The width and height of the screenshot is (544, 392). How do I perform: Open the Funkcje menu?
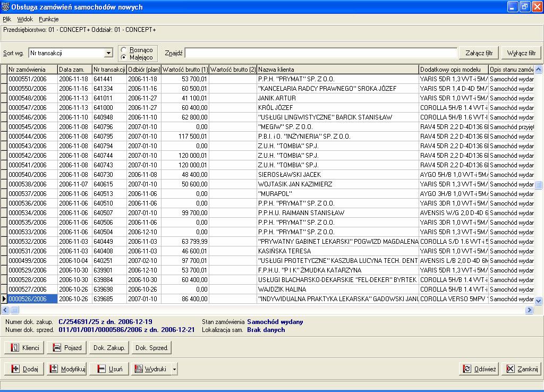48,19
